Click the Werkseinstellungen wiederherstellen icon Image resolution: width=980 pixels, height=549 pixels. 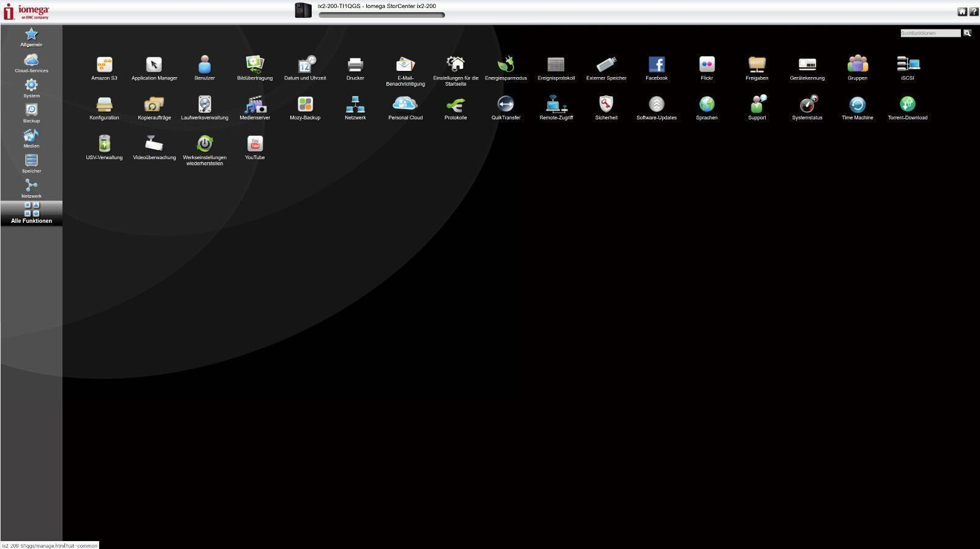[x=205, y=144]
